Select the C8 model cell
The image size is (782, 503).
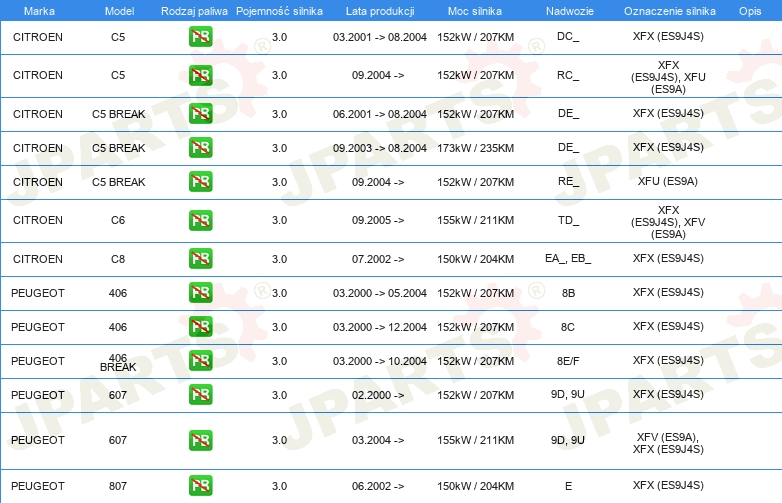tap(118, 259)
